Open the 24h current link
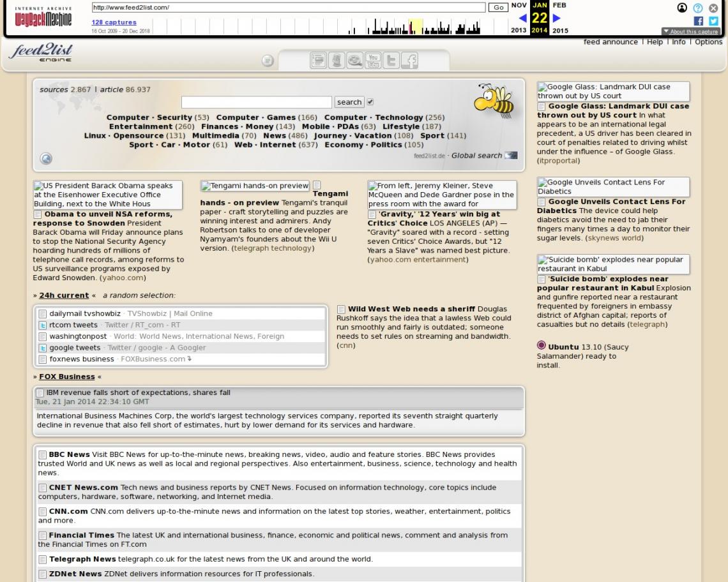 [64, 295]
